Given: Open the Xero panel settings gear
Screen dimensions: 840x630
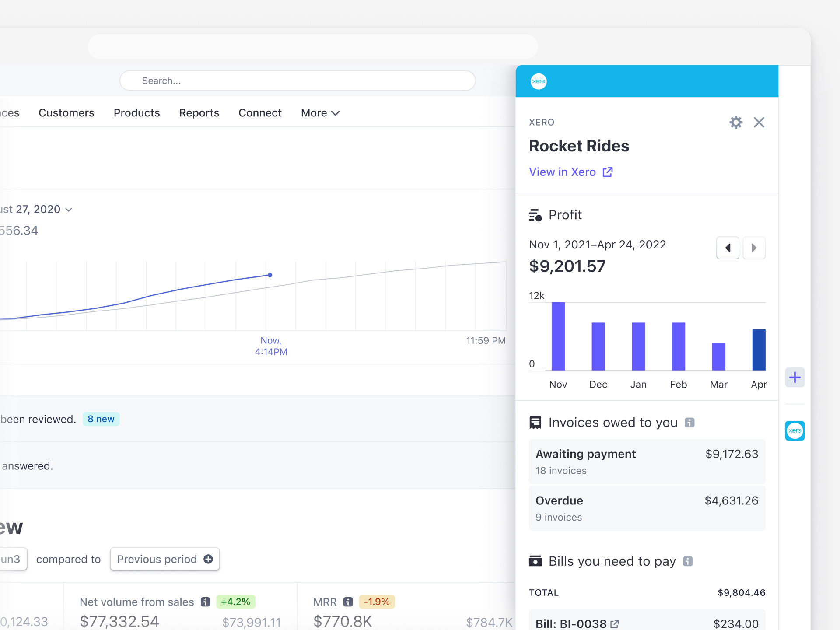Looking at the screenshot, I should [736, 122].
